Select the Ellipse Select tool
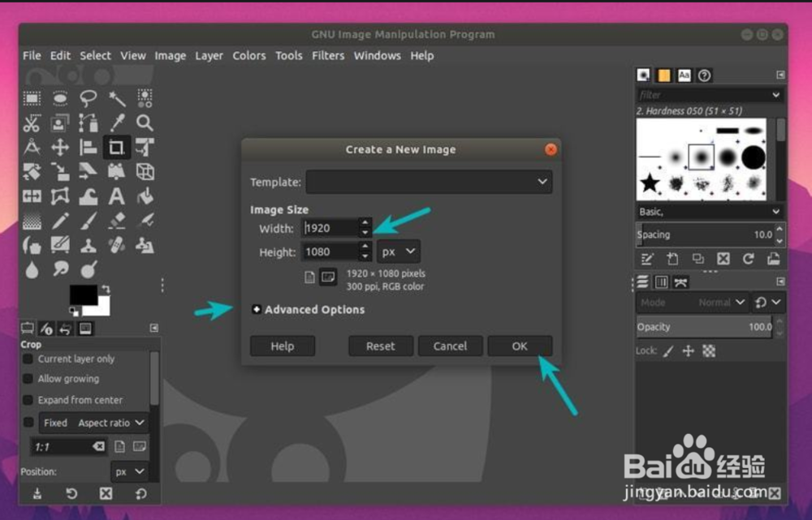 pyautogui.click(x=60, y=98)
